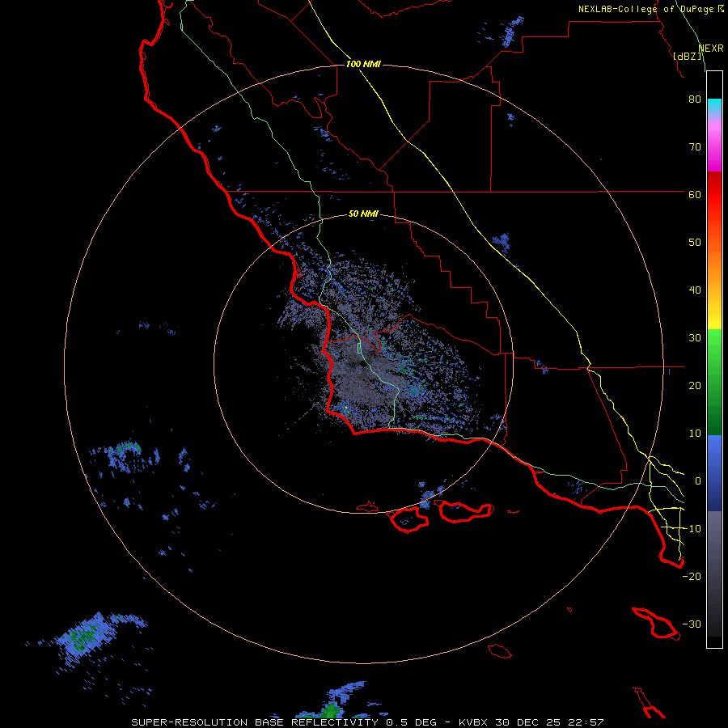Click the positive 10 value on the dBZ scale

tap(695, 434)
